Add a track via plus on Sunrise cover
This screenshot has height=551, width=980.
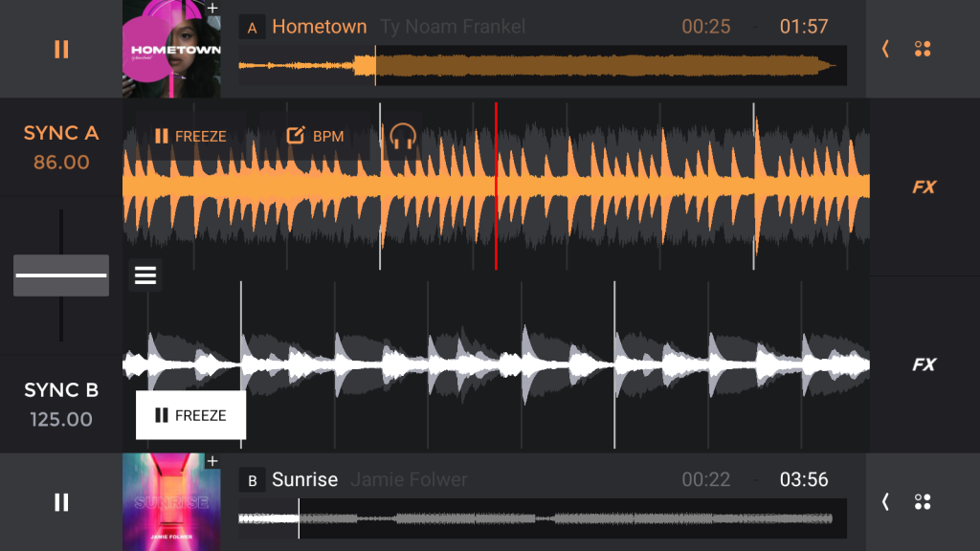click(x=212, y=461)
